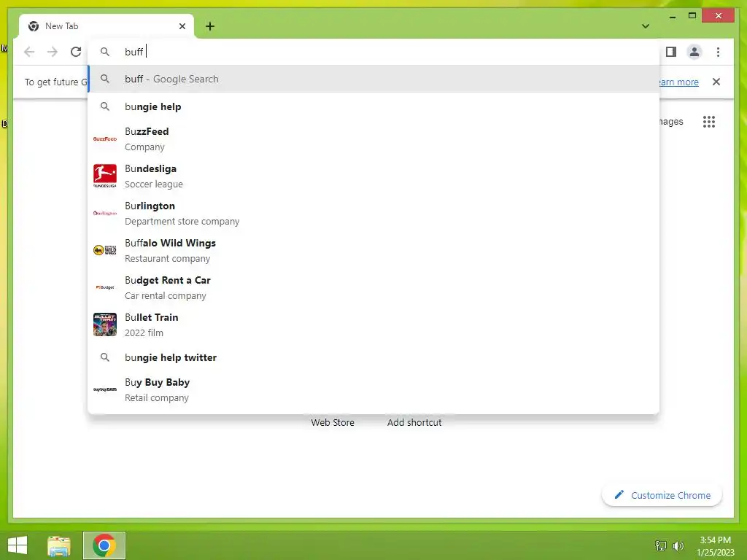Open the network tray icon
This screenshot has height=560, width=747.
[x=661, y=545]
